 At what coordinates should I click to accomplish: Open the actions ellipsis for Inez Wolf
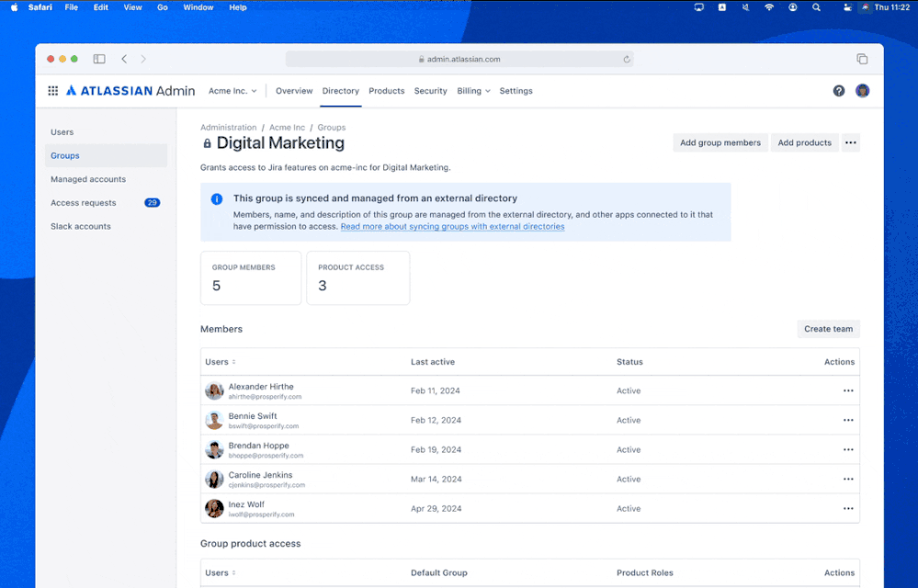846,508
